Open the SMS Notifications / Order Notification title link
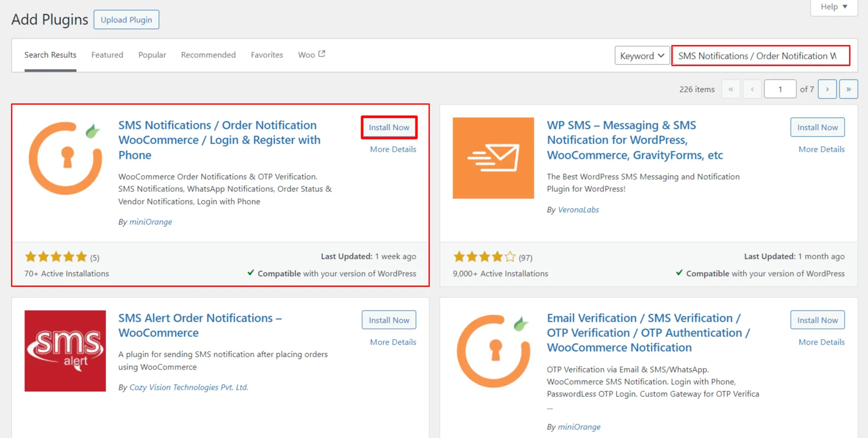868x438 pixels. pyautogui.click(x=219, y=140)
